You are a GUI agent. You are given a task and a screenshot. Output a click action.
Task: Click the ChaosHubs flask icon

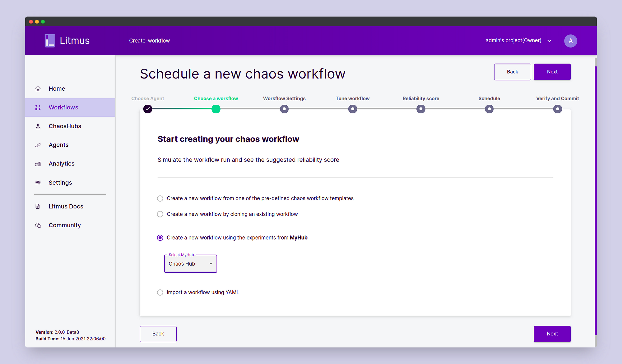[38, 126]
